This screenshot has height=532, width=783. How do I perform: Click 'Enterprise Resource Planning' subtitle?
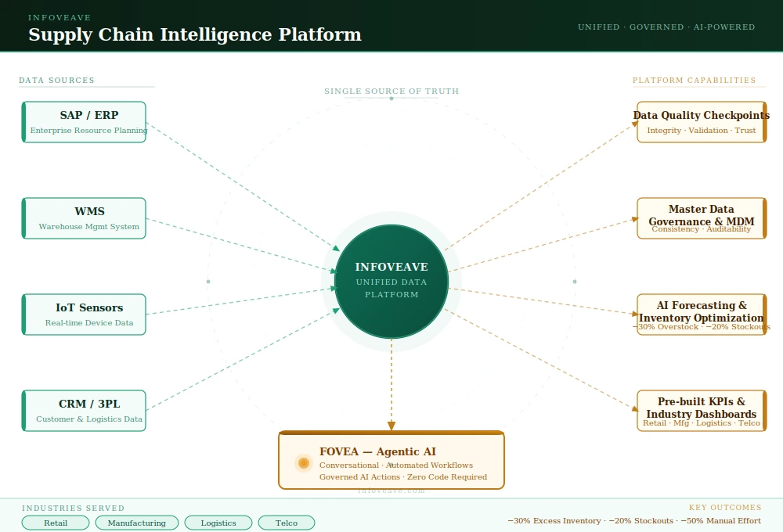[x=89, y=130]
